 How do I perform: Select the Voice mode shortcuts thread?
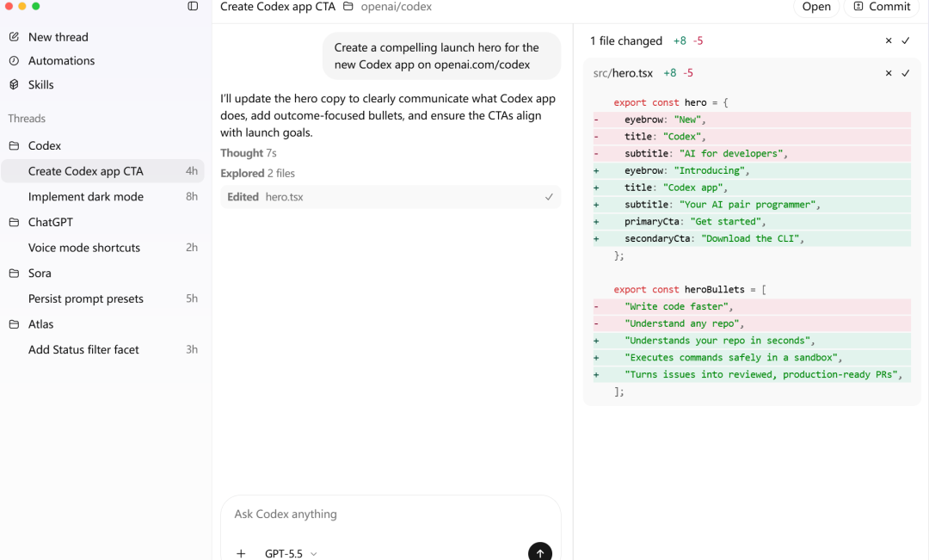point(102,248)
